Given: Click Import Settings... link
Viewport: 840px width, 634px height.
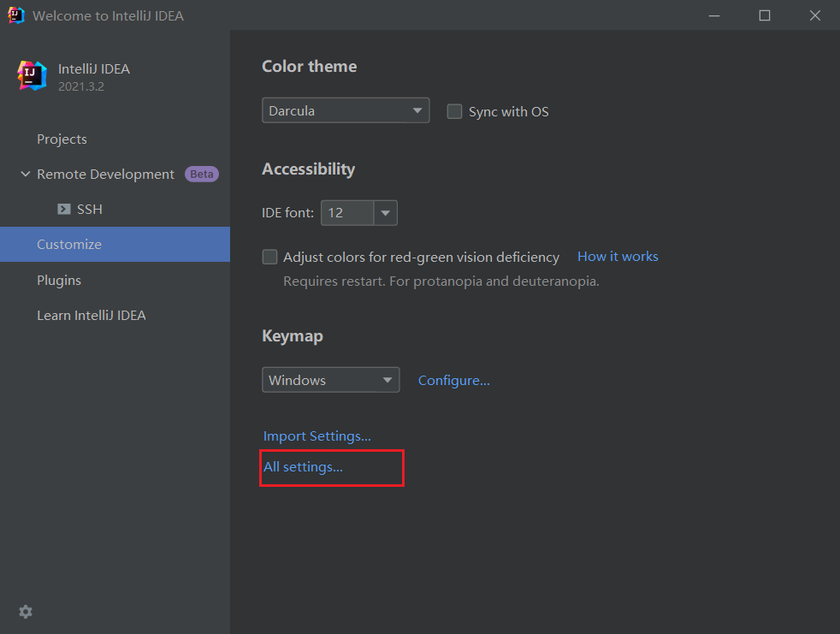Looking at the screenshot, I should point(317,436).
